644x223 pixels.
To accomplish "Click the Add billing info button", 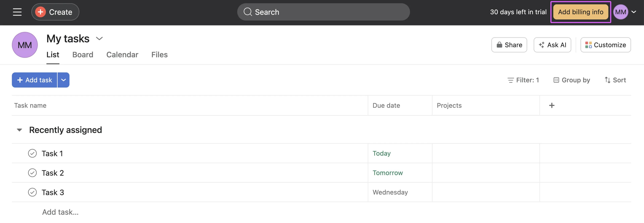I will click(x=580, y=12).
